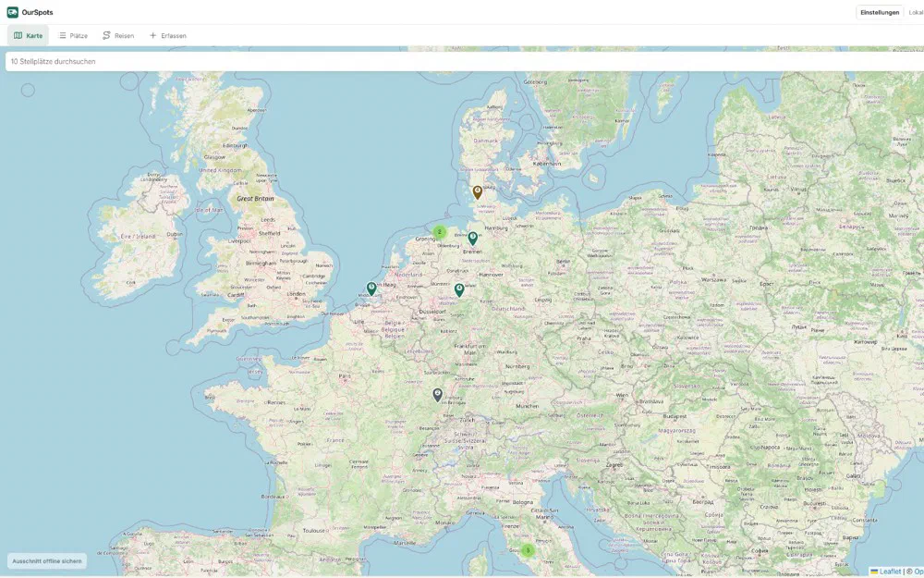The height and width of the screenshot is (578, 924).
Task: Click the Lokal status label
Action: 916,12
